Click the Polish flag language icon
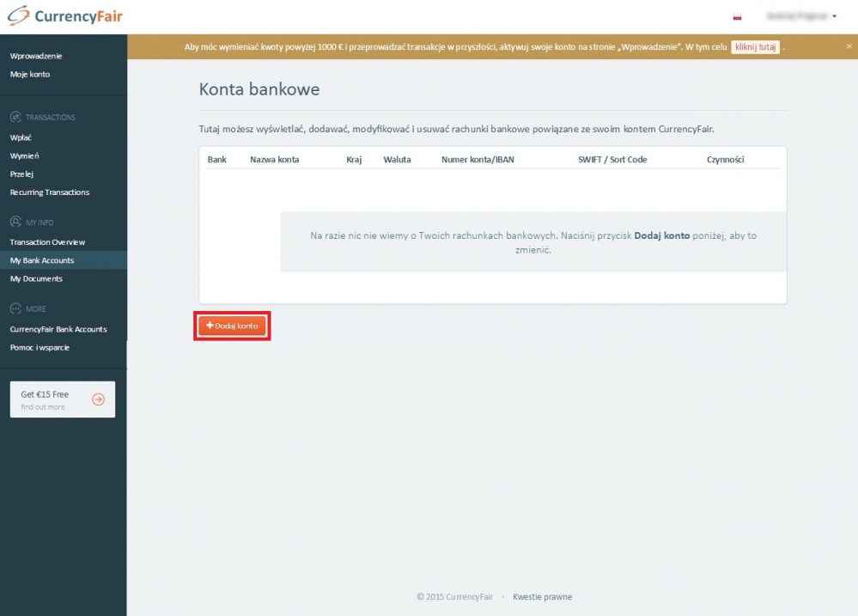Viewport: 858px width, 616px height. pos(737,16)
